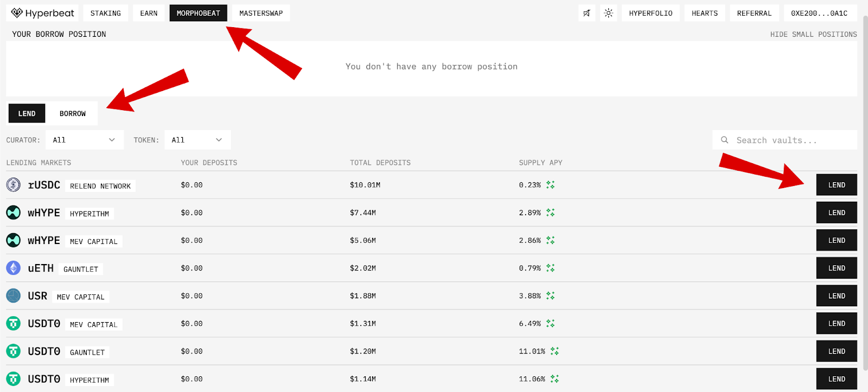Screen dimensions: 868x392
Task: Toggle light mode sun icon
Action: pos(608,13)
